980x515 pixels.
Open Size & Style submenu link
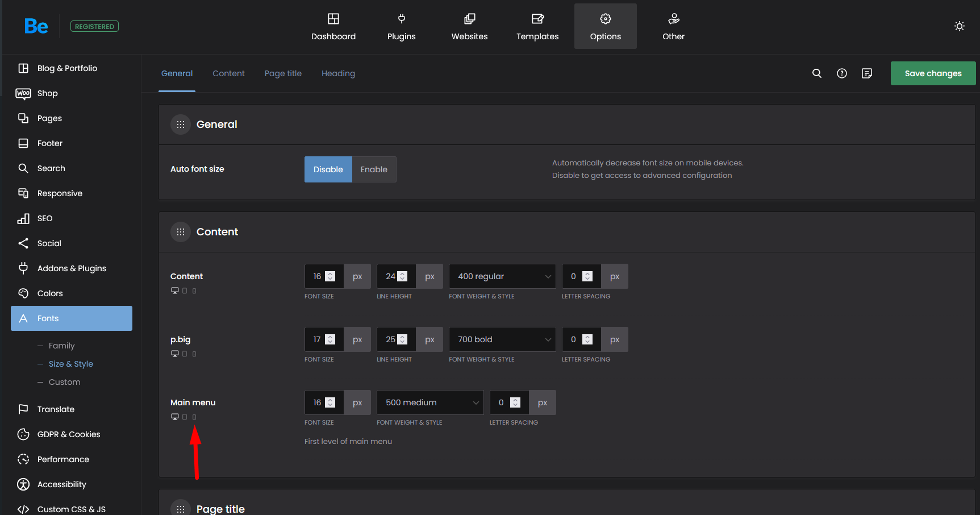pyautogui.click(x=71, y=364)
